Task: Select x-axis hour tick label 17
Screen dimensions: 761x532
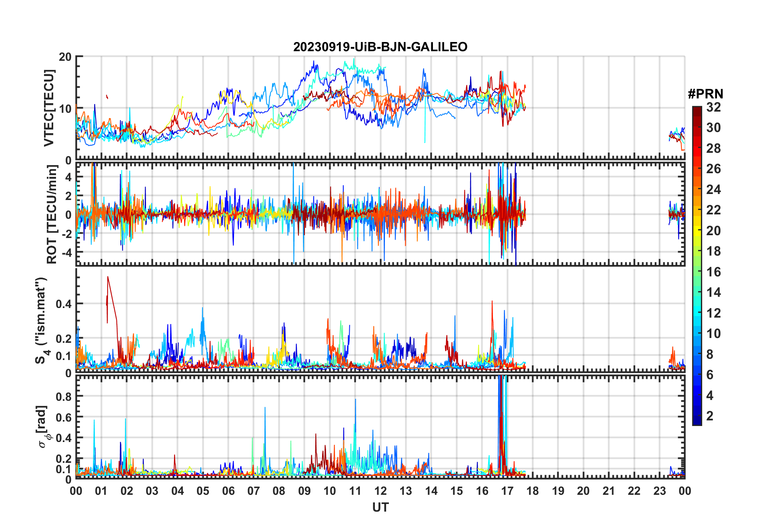Action: (x=507, y=491)
